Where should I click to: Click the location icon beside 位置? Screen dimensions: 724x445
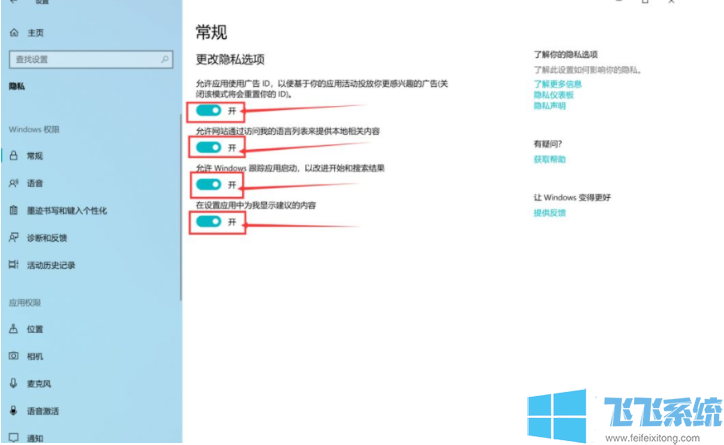pyautogui.click(x=14, y=329)
